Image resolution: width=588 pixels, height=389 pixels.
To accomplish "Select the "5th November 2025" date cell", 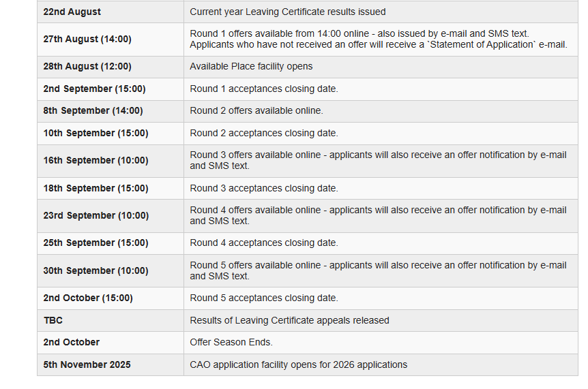I will 87,364.
